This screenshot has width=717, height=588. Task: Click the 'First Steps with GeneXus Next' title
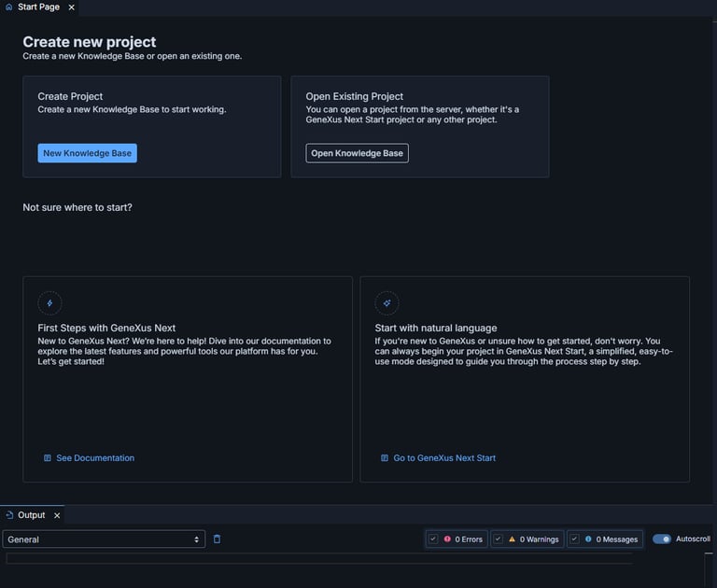pos(106,328)
